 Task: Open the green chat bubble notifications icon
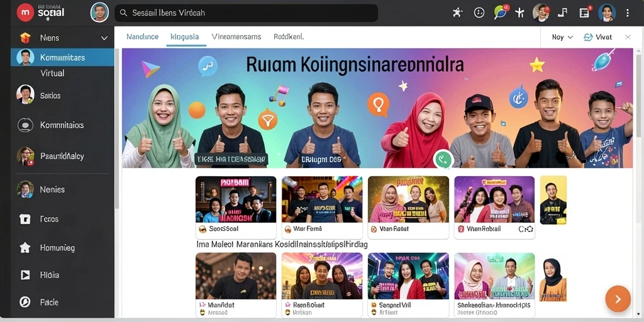point(501,13)
